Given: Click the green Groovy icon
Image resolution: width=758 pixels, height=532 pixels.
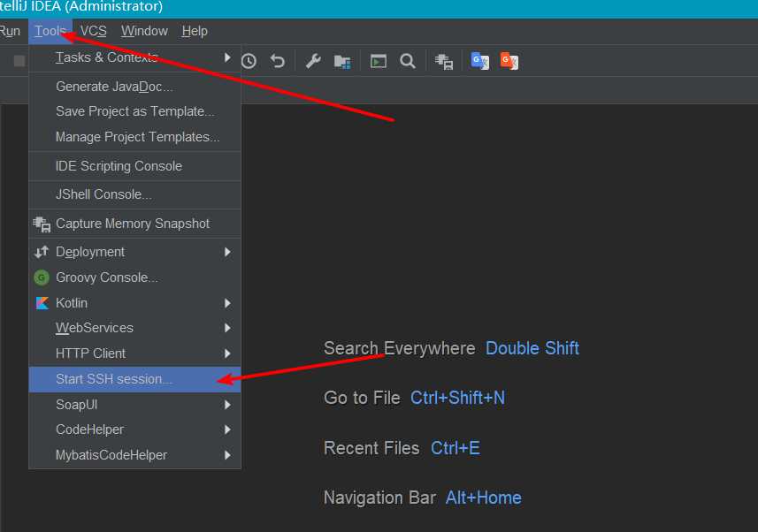Looking at the screenshot, I should (42, 277).
